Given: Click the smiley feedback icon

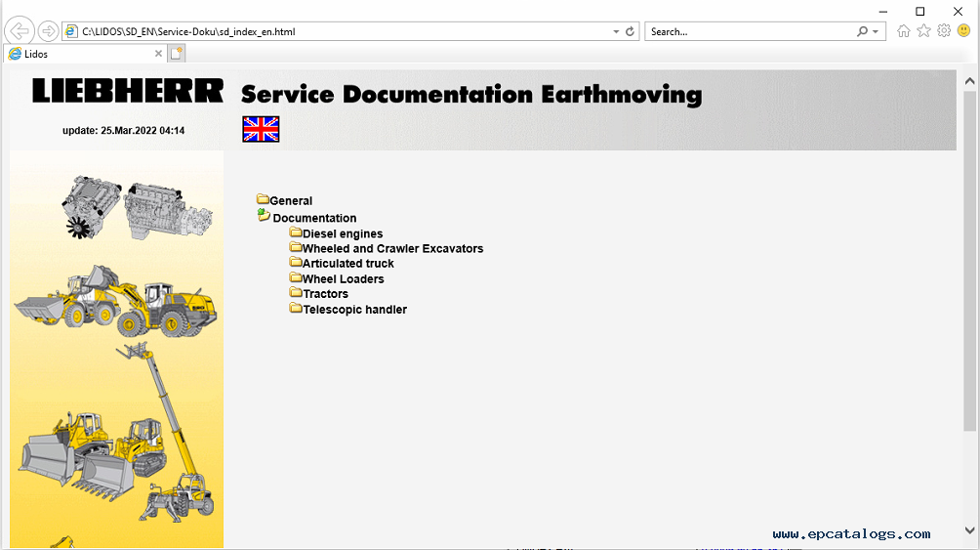Looking at the screenshot, I should pyautogui.click(x=963, y=30).
